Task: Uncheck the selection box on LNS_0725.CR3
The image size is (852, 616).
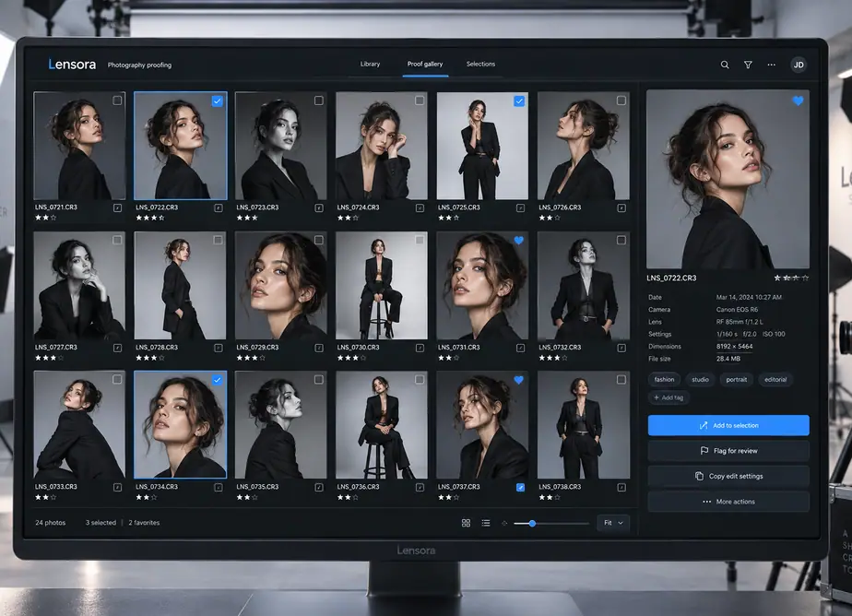Action: point(519,101)
